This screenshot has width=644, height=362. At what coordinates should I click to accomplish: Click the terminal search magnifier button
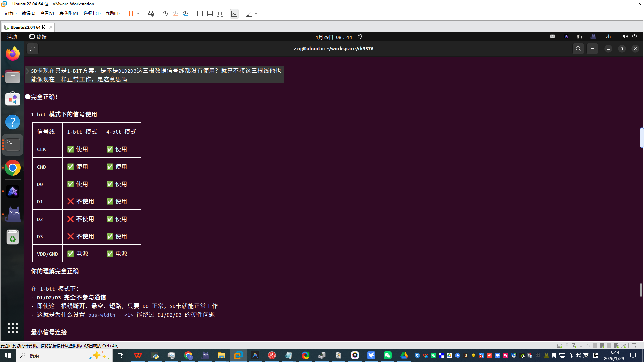578,49
